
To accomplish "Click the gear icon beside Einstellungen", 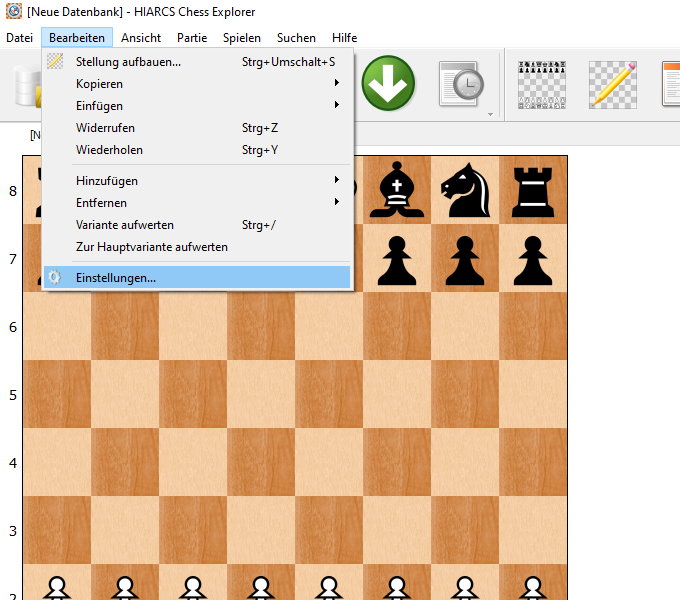I will coord(54,277).
